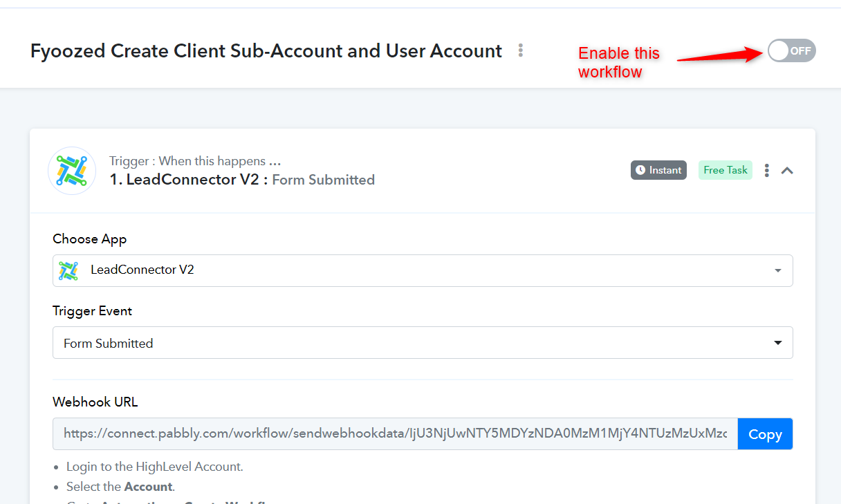Copy the webhook URL
This screenshot has width=841, height=504.
click(x=765, y=434)
